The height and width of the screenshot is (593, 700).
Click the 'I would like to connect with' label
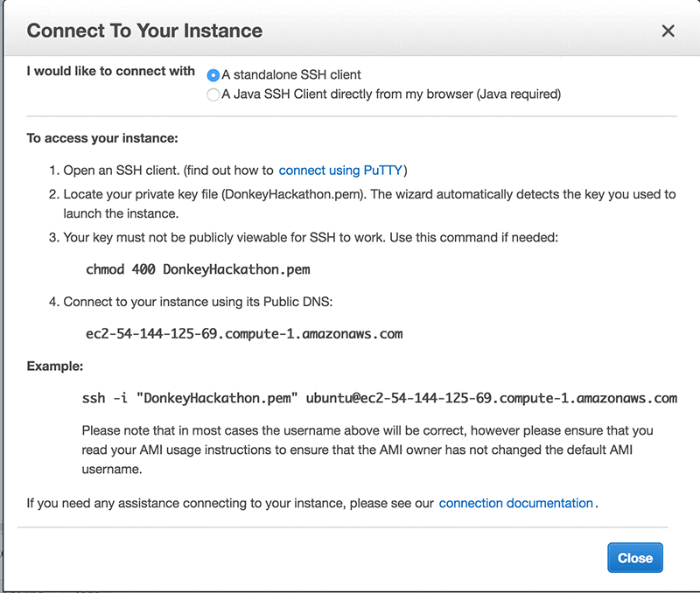pyautogui.click(x=111, y=71)
